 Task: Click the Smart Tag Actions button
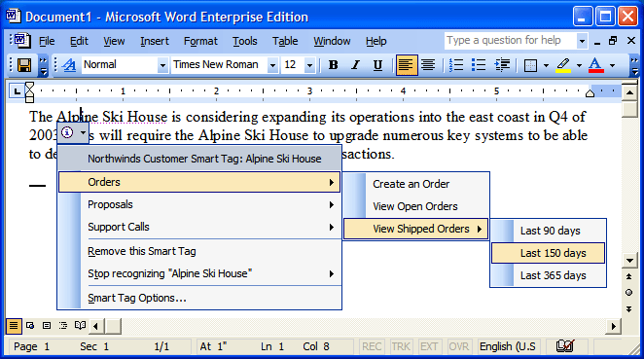coord(73,132)
